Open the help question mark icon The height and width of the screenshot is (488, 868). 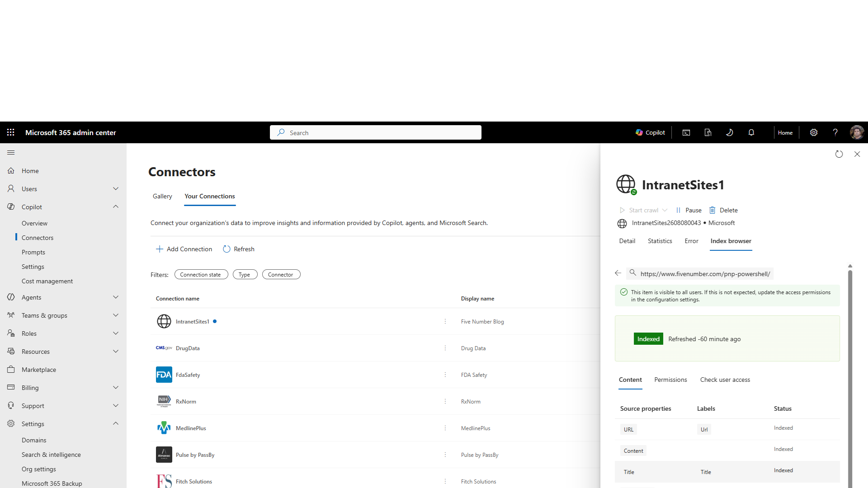835,132
